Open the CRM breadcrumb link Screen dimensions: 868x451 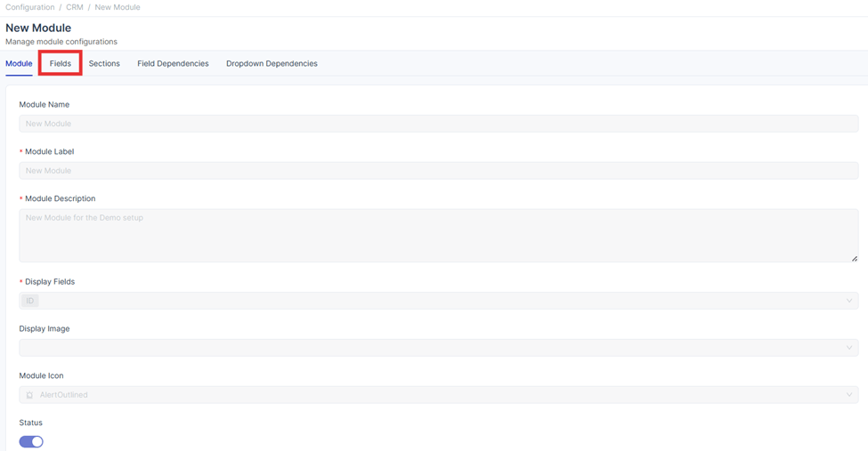75,7
